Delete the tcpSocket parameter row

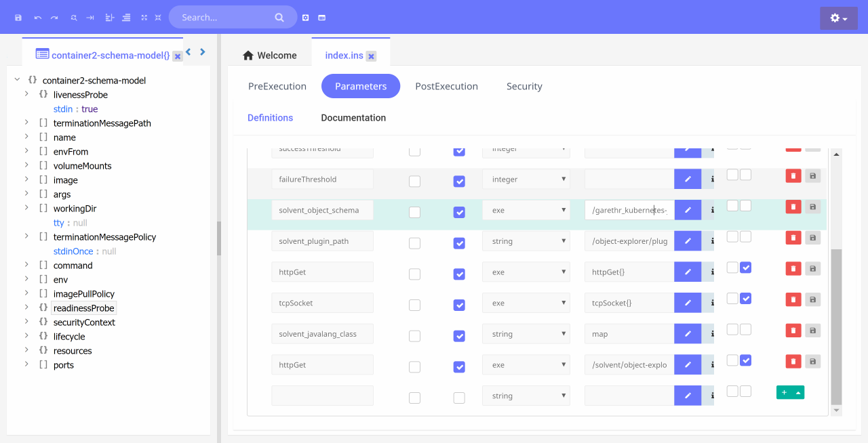(x=793, y=299)
